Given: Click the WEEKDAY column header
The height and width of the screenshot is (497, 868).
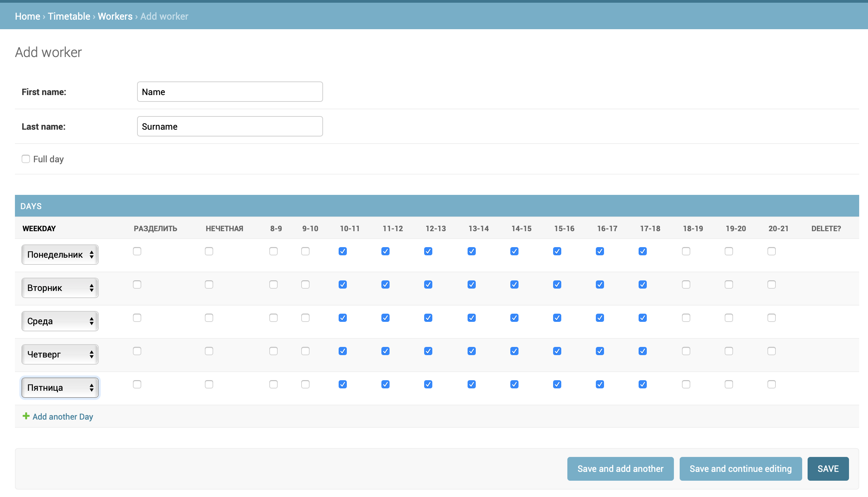Looking at the screenshot, I should (x=39, y=228).
